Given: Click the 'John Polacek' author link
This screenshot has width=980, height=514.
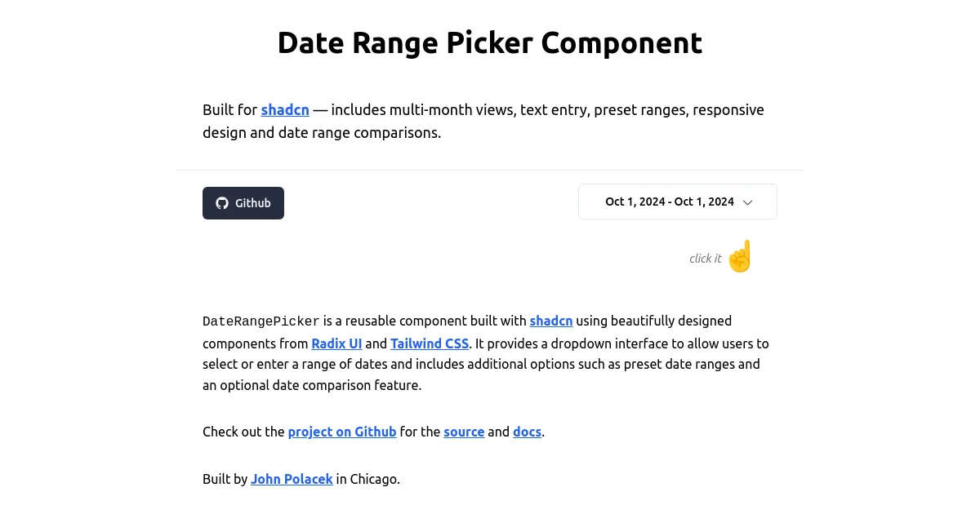Looking at the screenshot, I should click(x=292, y=479).
